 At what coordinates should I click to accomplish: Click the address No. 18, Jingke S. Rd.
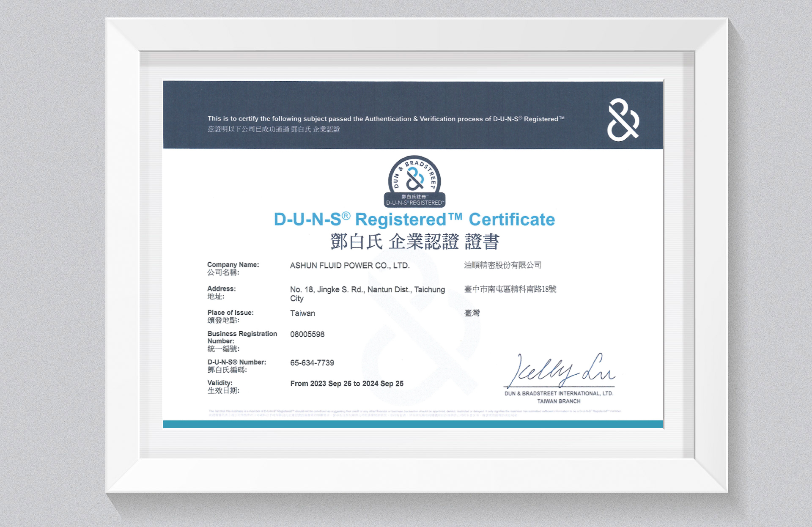point(368,294)
